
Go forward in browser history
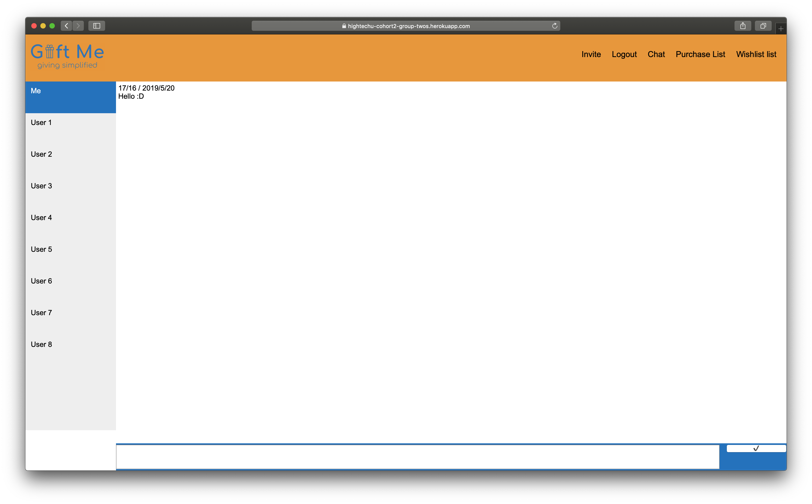tap(78, 26)
